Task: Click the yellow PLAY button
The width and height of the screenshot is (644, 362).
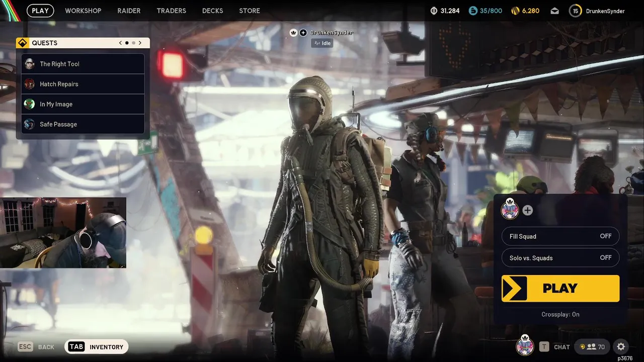Action: click(x=560, y=288)
